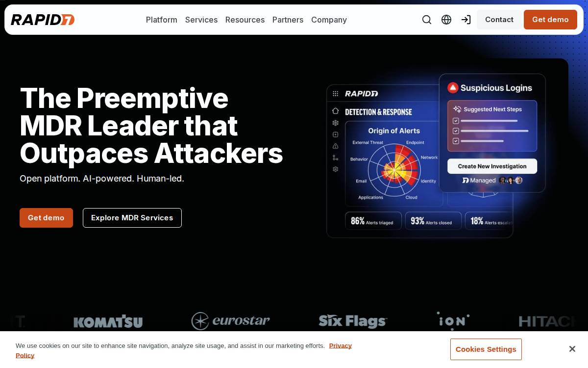Dismiss the cookie banner with X

coord(572,349)
